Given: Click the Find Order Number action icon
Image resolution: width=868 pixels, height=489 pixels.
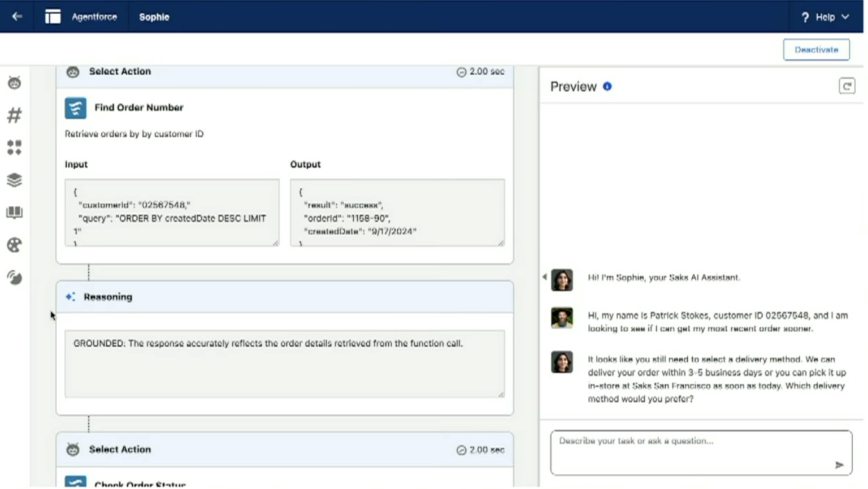Looking at the screenshot, I should point(75,108).
